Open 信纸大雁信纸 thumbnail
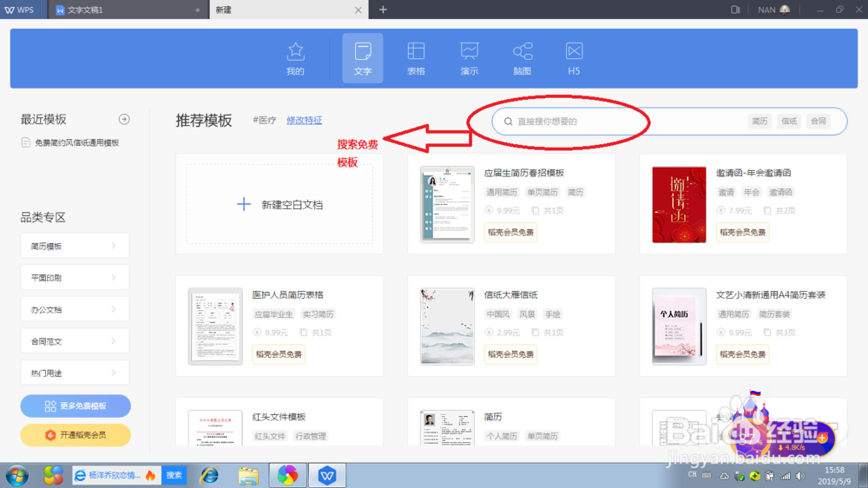868x488 pixels. [447, 326]
